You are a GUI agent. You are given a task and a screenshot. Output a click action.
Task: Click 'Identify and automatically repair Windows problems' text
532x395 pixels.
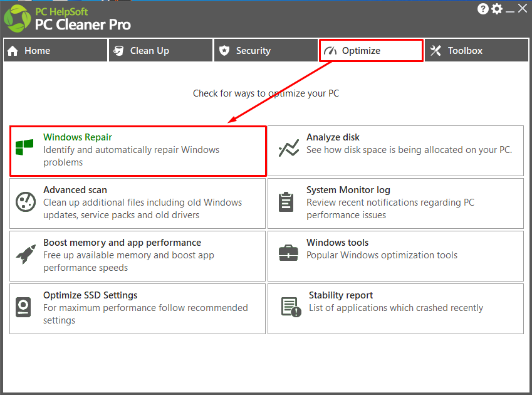pos(132,156)
